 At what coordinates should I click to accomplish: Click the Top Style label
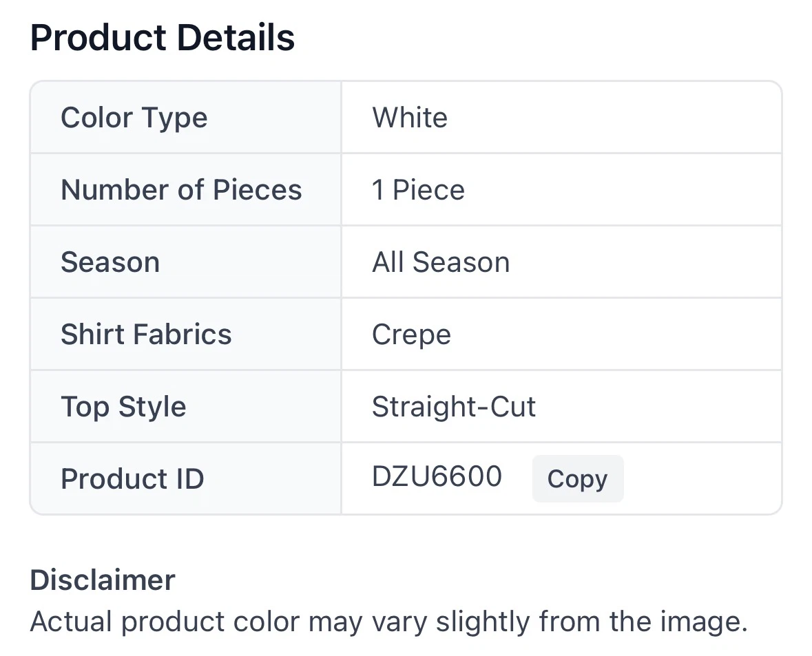click(x=123, y=407)
